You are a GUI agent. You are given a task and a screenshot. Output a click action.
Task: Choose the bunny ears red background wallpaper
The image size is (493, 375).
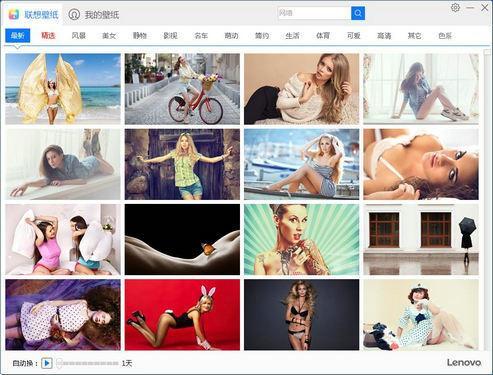(182, 315)
